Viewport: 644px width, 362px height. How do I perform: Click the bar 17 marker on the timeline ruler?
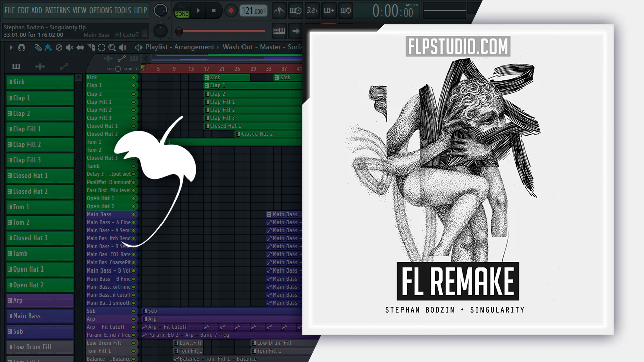coord(206,69)
